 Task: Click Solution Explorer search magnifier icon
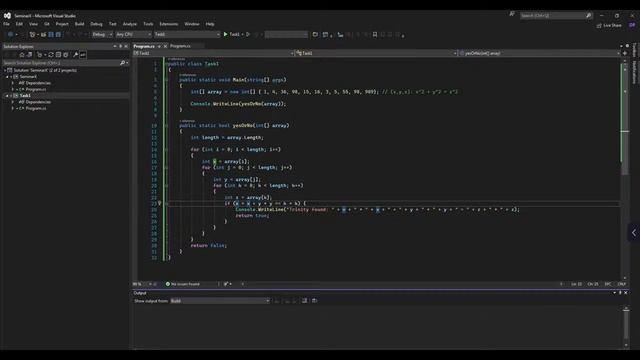click(x=122, y=63)
